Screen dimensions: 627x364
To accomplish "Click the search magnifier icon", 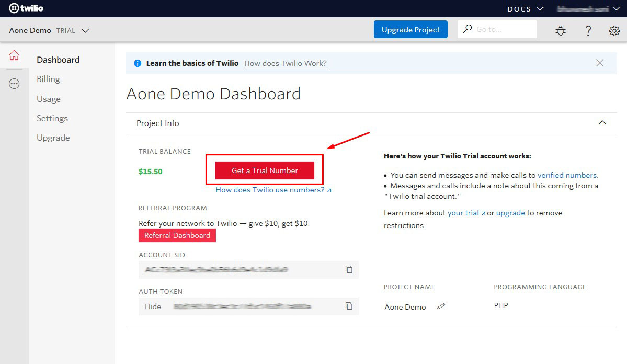I will (x=468, y=29).
